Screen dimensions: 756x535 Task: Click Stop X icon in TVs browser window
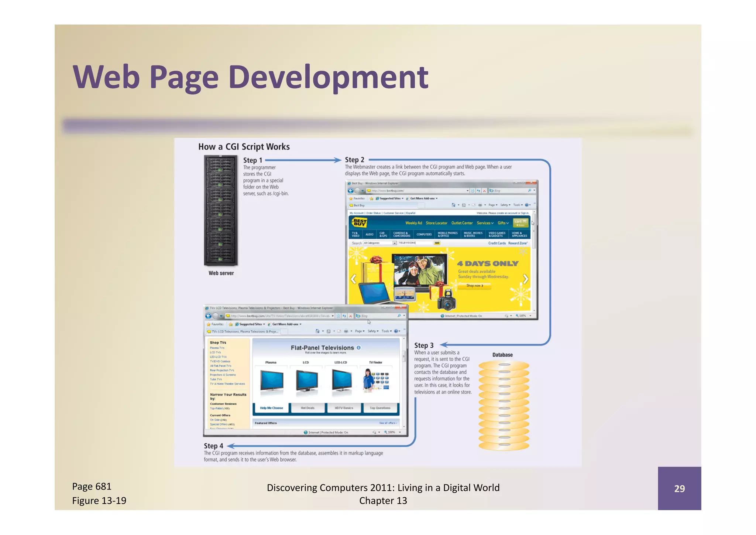pos(351,316)
